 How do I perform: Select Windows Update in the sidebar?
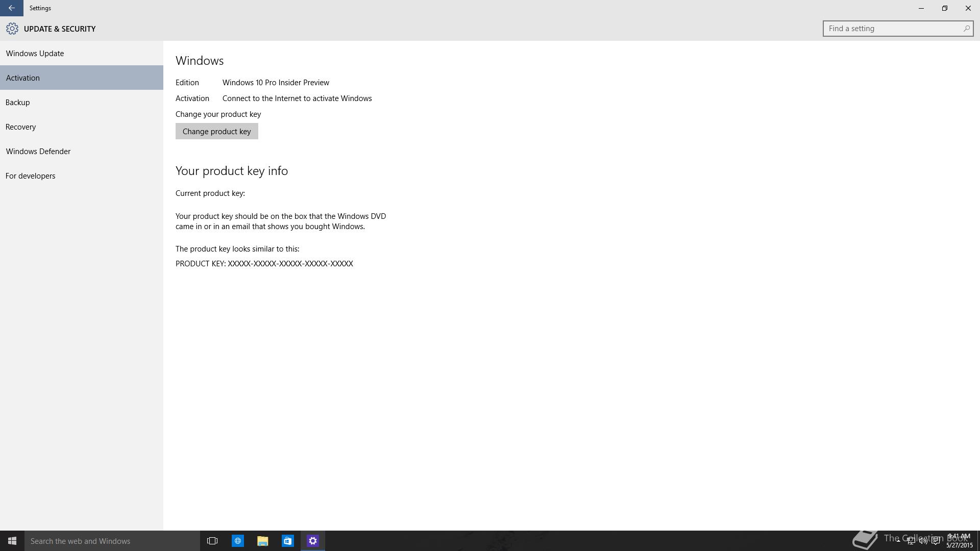pyautogui.click(x=82, y=53)
